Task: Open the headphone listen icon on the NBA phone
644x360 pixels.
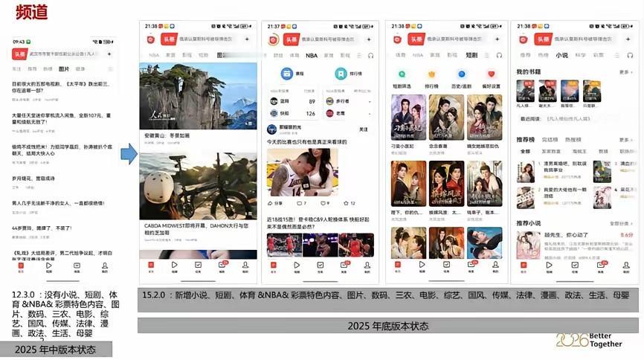Action: 371,56
